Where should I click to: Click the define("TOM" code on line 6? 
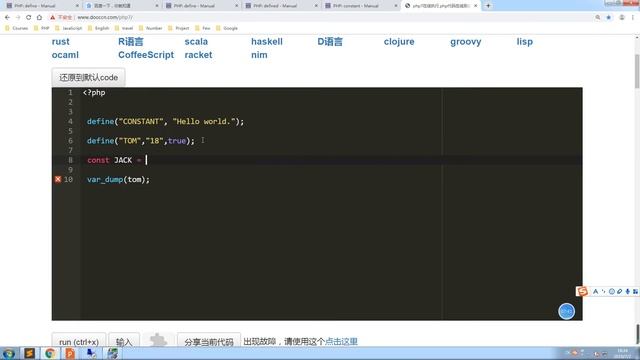(113, 141)
